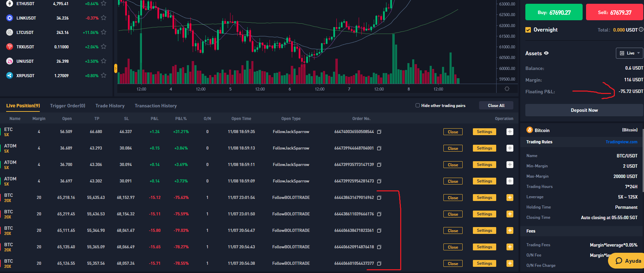Select the UNIUSDT pair row

tap(56, 61)
